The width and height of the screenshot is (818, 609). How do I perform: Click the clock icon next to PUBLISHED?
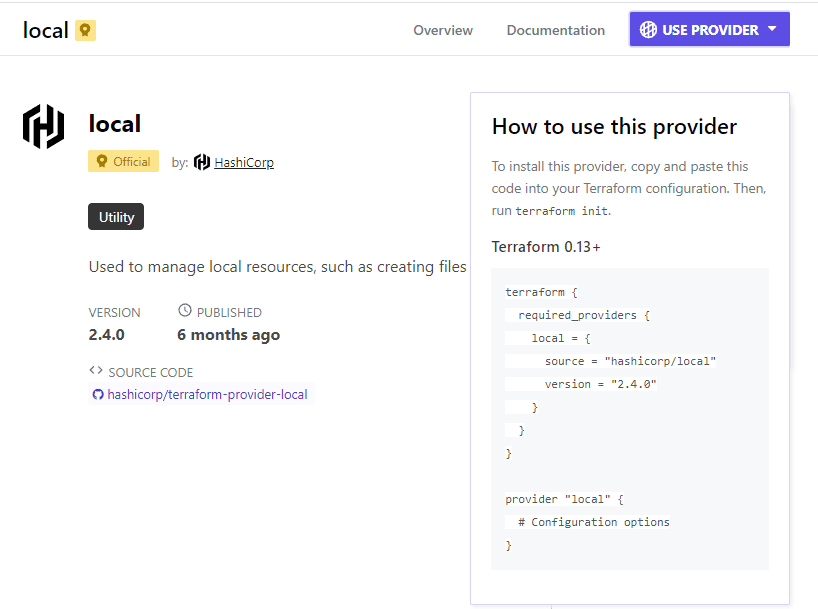(184, 312)
